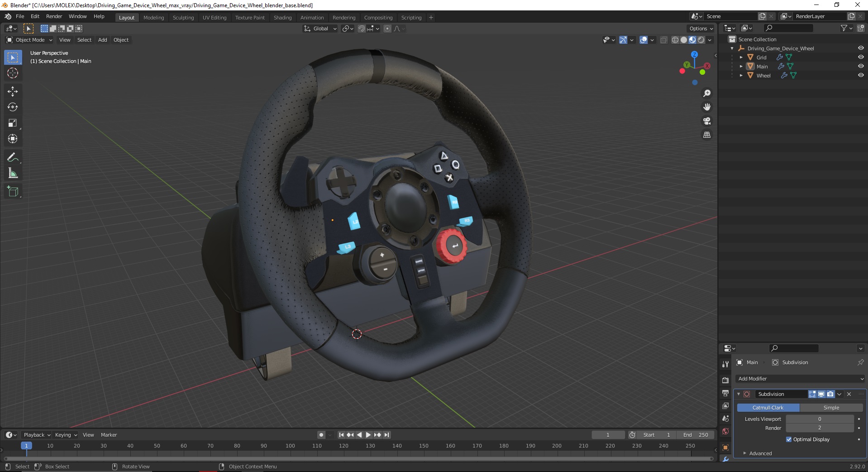Collapse the Driving_Game_Device_Wheel collection tree
Image resolution: width=868 pixels, height=472 pixels.
pyautogui.click(x=732, y=48)
